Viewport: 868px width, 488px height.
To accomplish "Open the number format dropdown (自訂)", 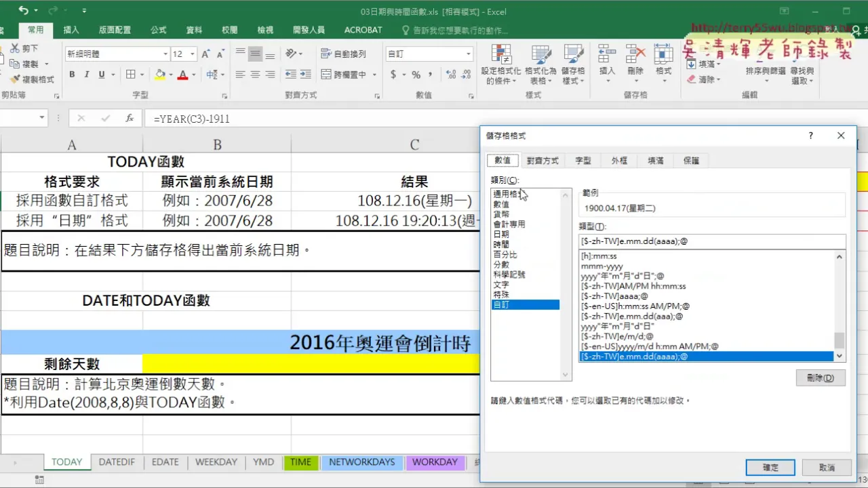I will (x=468, y=54).
